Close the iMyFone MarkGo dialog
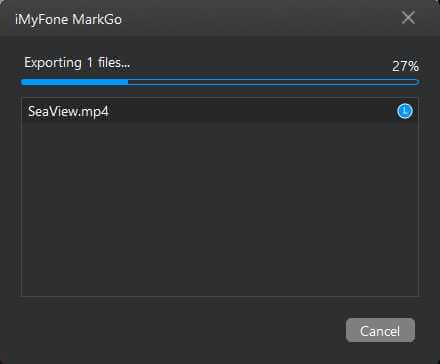The height and width of the screenshot is (364, 440). pos(408,17)
